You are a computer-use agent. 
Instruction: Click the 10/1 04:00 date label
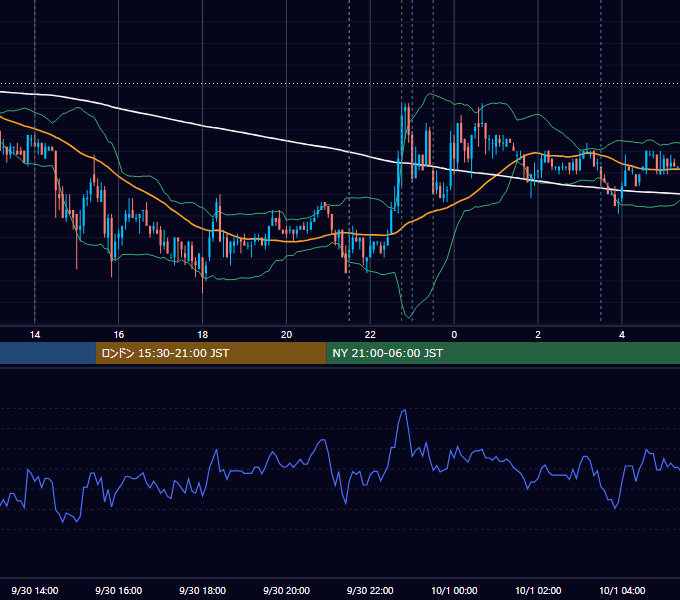pyautogui.click(x=622, y=590)
